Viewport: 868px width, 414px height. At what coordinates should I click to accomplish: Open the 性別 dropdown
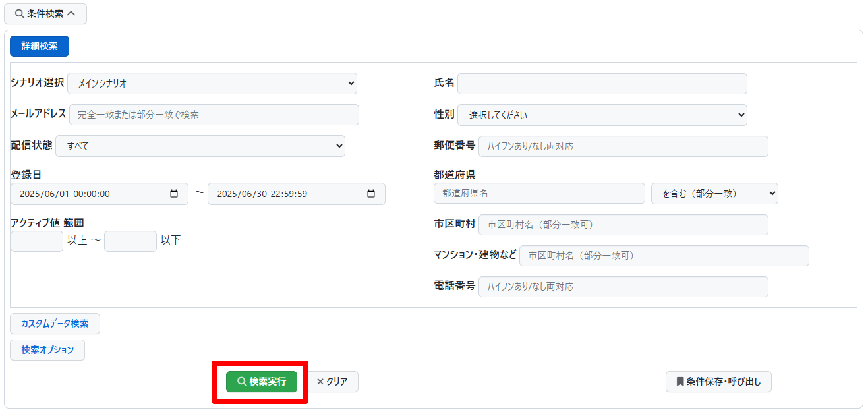pyautogui.click(x=602, y=115)
